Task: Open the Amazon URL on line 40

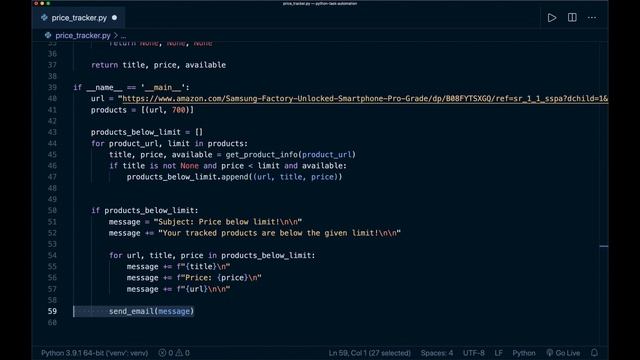Action: (365, 99)
